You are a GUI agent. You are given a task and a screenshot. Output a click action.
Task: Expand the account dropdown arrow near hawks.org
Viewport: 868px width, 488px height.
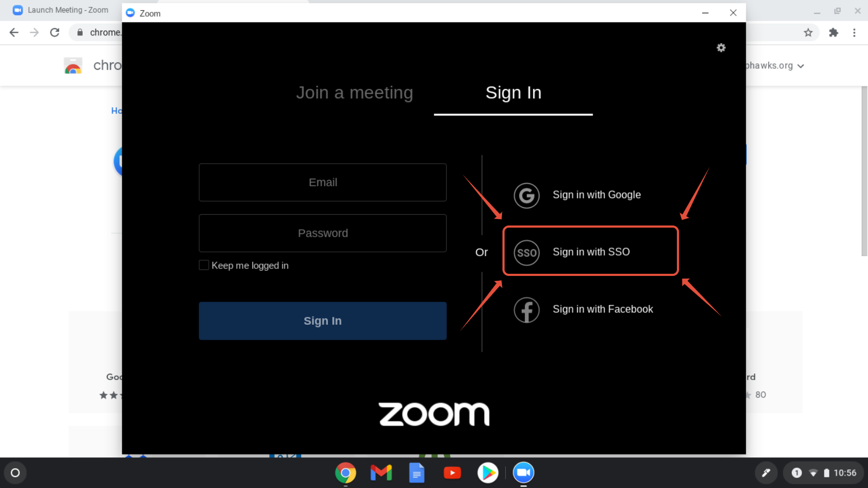click(x=800, y=66)
